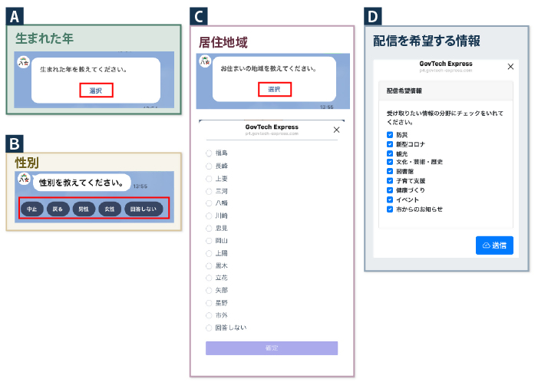Viewport: 538px width, 392px height.
Task: Uncheck the 防災 checkbox
Action: [x=391, y=135]
